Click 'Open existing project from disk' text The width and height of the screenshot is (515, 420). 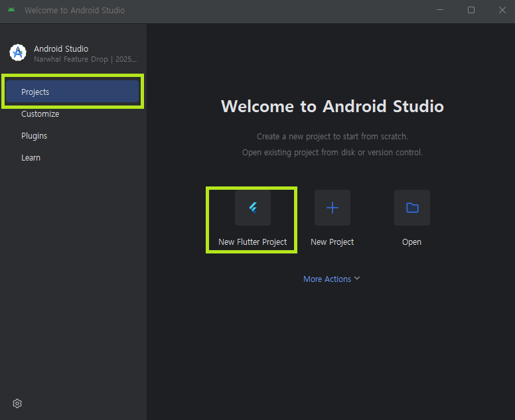(332, 153)
